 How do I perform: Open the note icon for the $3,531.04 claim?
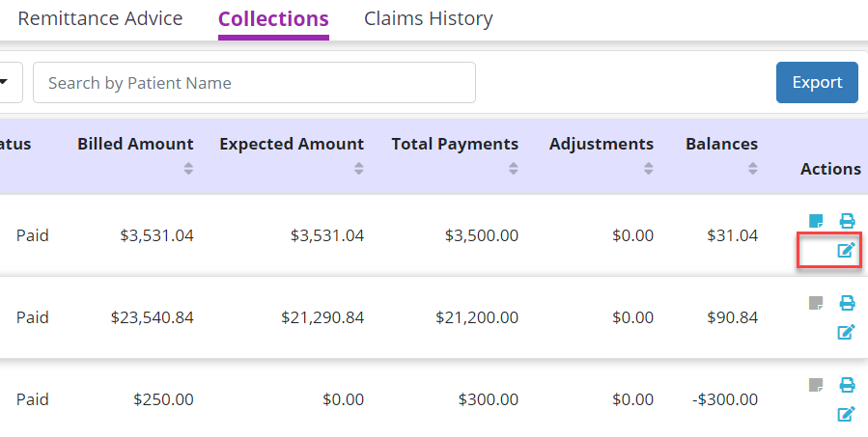(x=816, y=221)
